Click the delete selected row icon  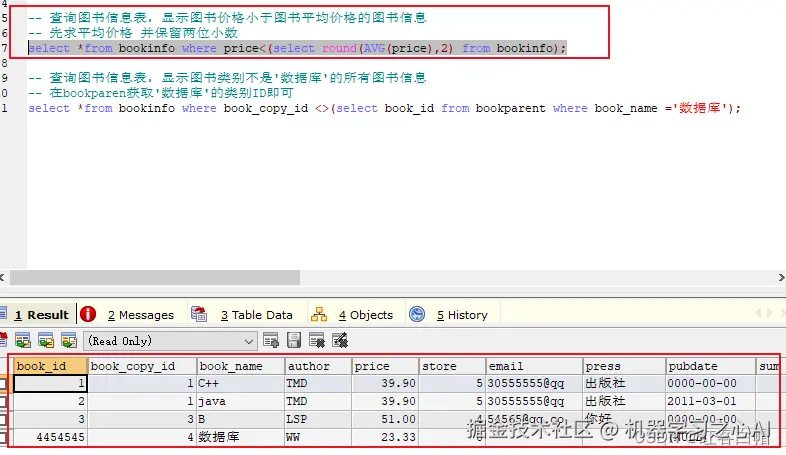click(317, 341)
